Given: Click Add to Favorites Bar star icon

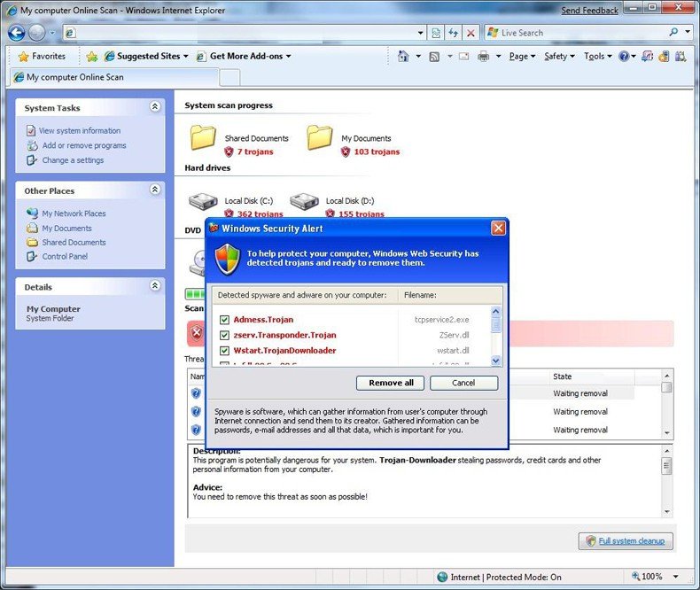Looking at the screenshot, I should click(92, 56).
